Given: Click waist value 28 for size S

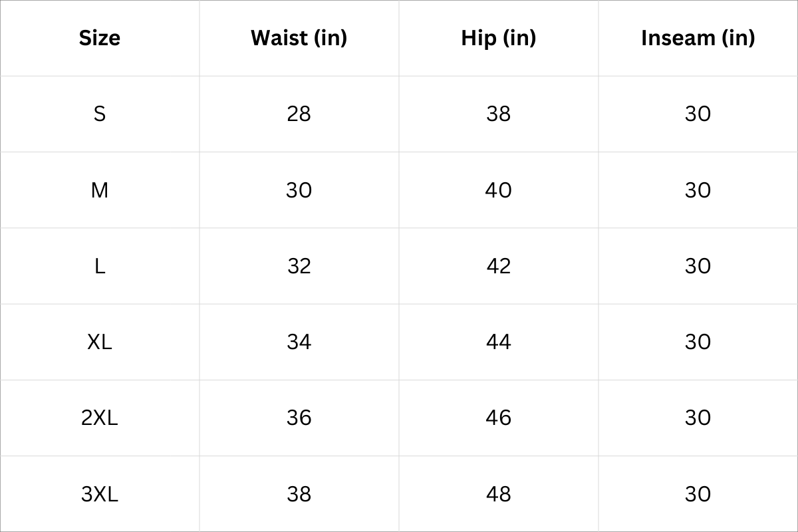Looking at the screenshot, I should 299,114.
